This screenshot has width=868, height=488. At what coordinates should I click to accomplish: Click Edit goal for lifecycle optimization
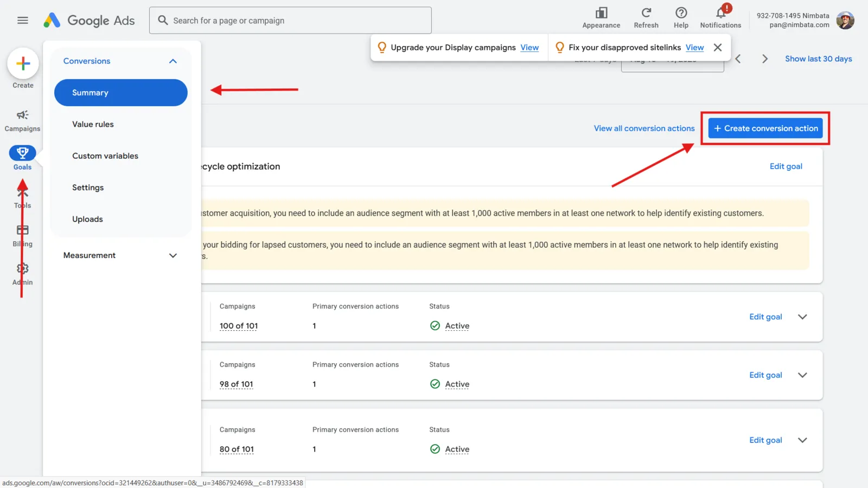coord(786,166)
